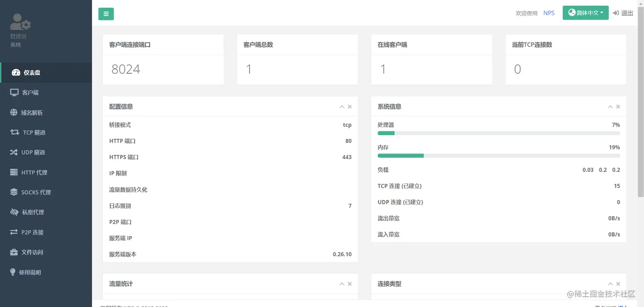Toggle the sidebar with hamburger button

[106, 14]
